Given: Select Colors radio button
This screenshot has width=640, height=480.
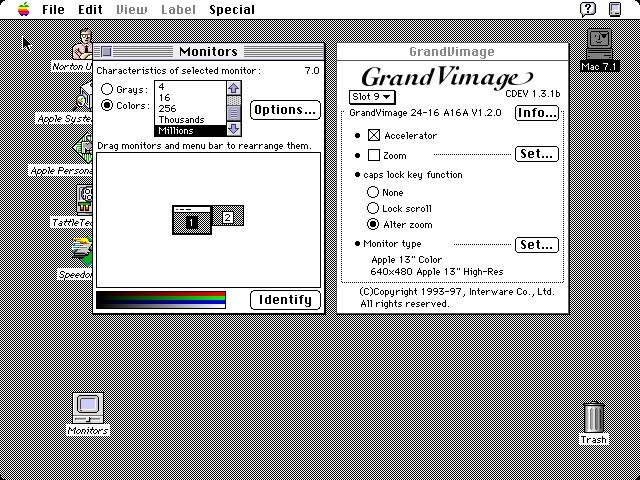Looking at the screenshot, I should pos(107,105).
